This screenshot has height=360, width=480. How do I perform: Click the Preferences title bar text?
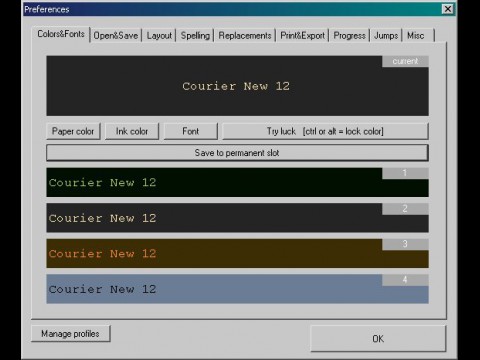(47, 9)
